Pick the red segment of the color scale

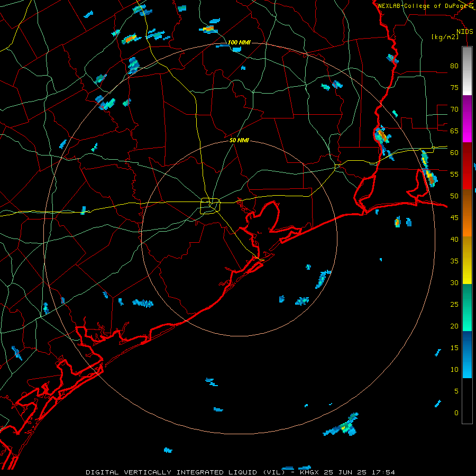(x=467, y=166)
